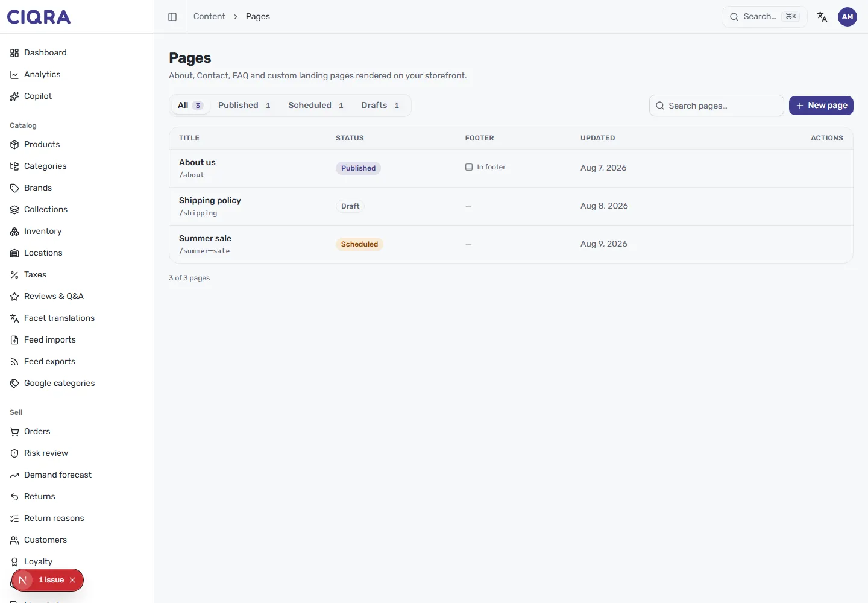
Task: Click the /about slug text
Action: point(192,175)
